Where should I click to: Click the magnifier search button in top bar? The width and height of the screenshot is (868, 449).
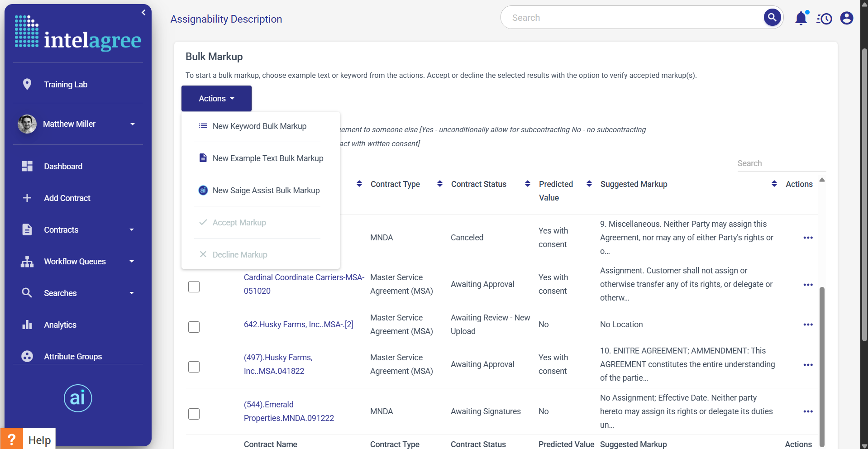point(772,18)
